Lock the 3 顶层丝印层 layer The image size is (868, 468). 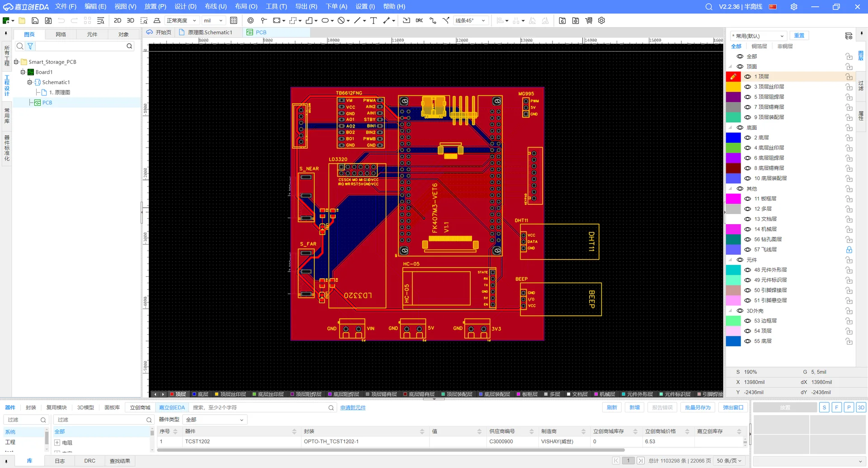click(849, 86)
